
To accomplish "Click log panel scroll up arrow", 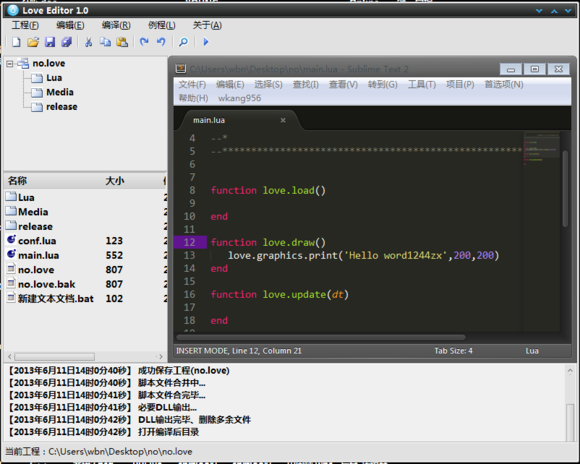I will 570,370.
